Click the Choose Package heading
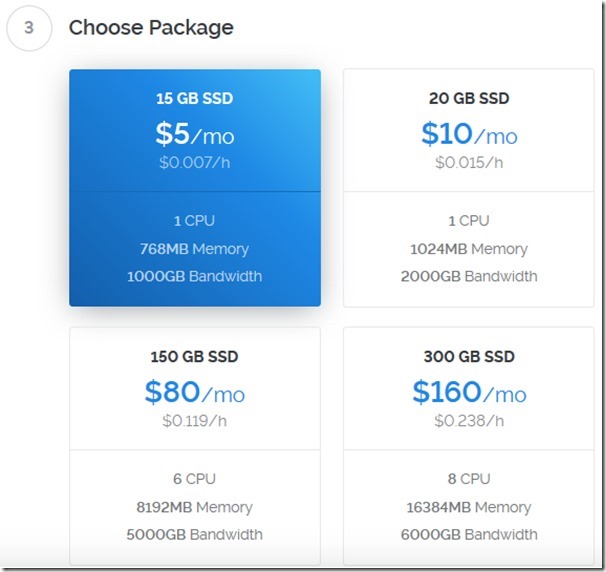Image resolution: width=606 pixels, height=572 pixels. [x=151, y=28]
